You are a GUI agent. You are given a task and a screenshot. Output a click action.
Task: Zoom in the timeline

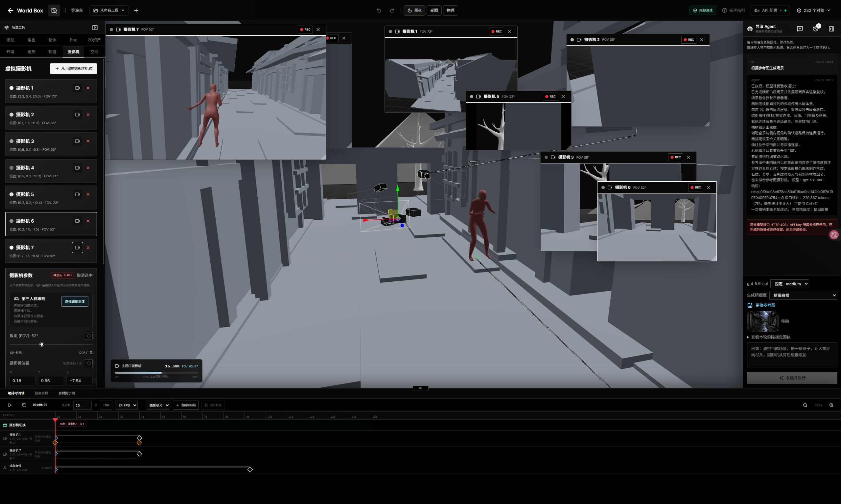click(831, 405)
